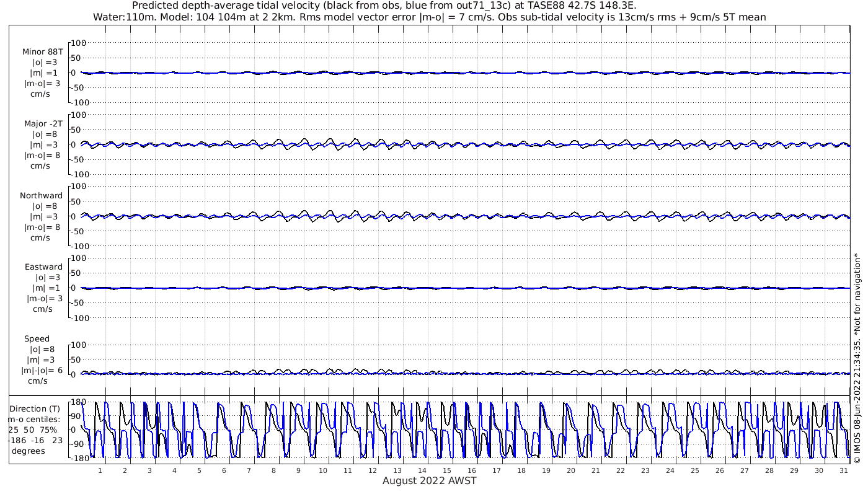Click day 23 on the date axis

pos(645,470)
